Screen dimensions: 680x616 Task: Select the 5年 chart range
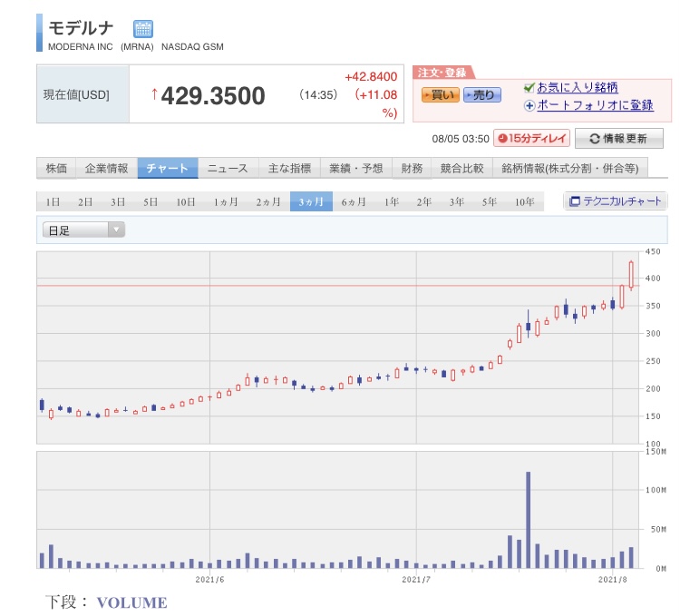(x=490, y=201)
